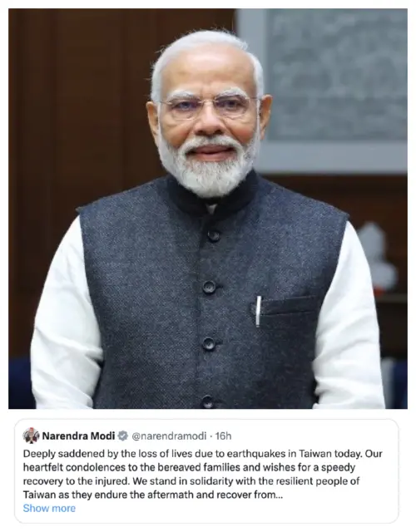
Task: Open the "Show more" link
Action: [x=49, y=508]
